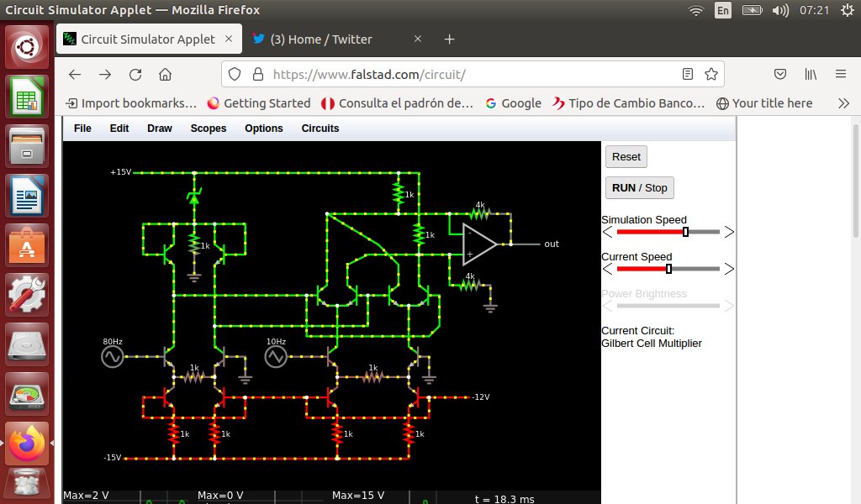Click the Firefox forward arrow
Screen dimensions: 861x504
(x=105, y=75)
